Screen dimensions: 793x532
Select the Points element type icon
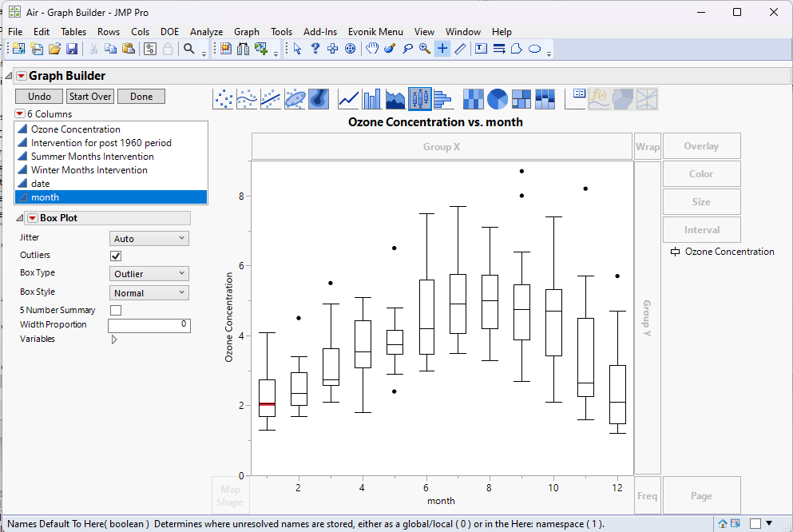click(x=224, y=99)
